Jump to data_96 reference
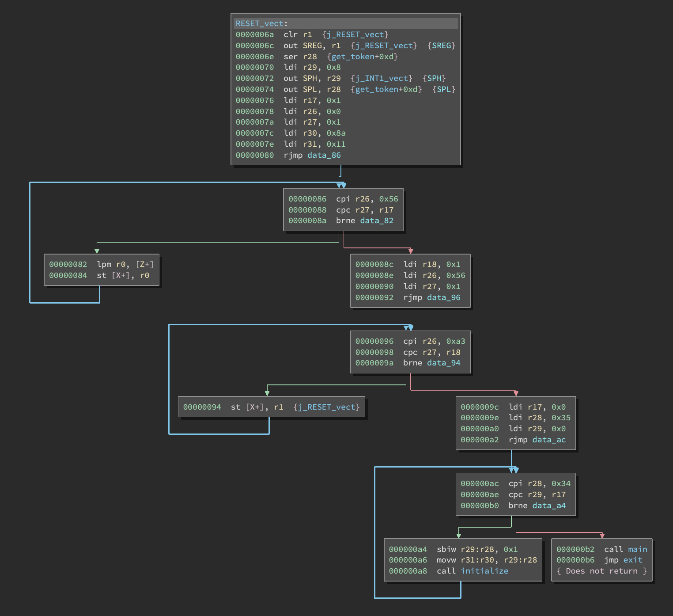Viewport: 673px width, 616px height. [x=443, y=297]
